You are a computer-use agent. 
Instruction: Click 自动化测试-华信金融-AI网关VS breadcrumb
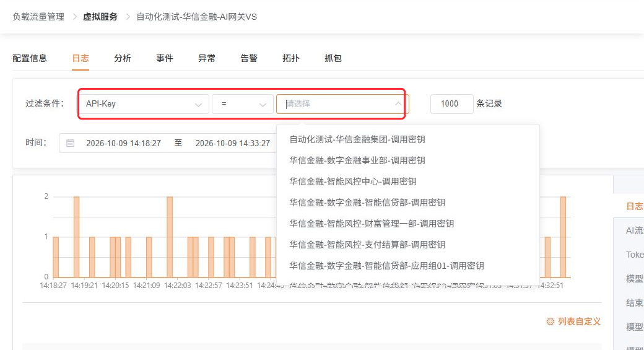pyautogui.click(x=197, y=17)
